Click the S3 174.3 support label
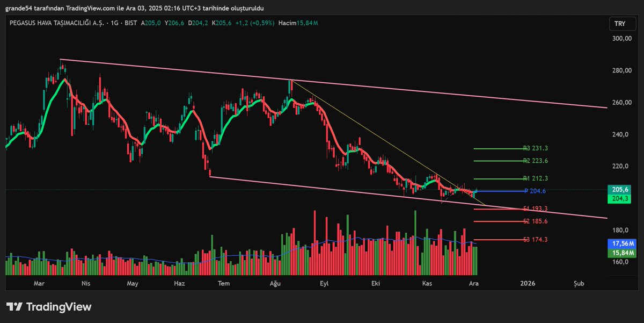Image resolution: width=644 pixels, height=323 pixels. (536, 239)
